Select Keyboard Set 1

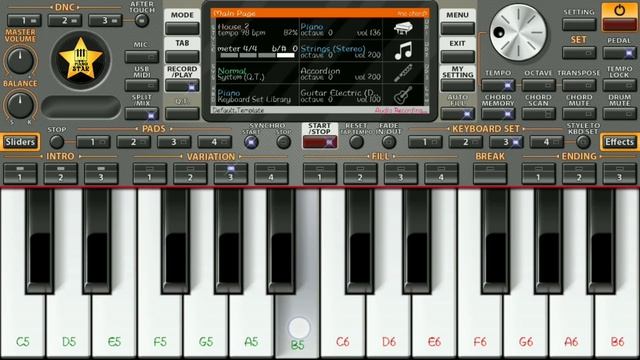[x=425, y=142]
